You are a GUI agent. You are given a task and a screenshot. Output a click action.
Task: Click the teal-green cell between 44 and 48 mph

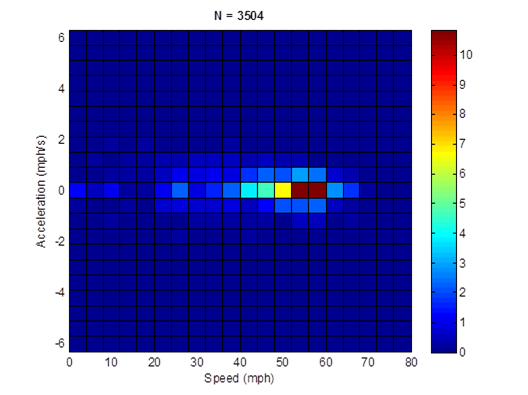tap(266, 190)
